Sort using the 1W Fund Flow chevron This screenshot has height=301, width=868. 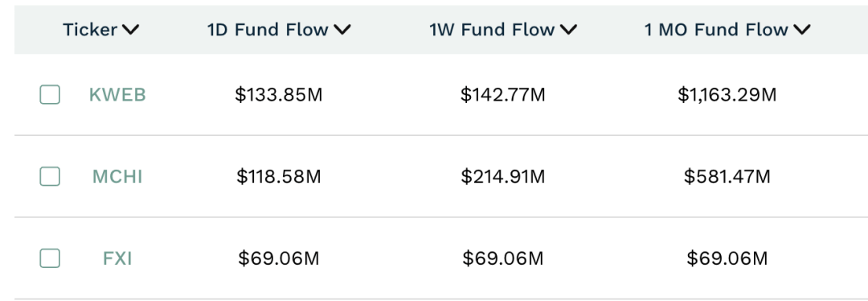pos(568,30)
